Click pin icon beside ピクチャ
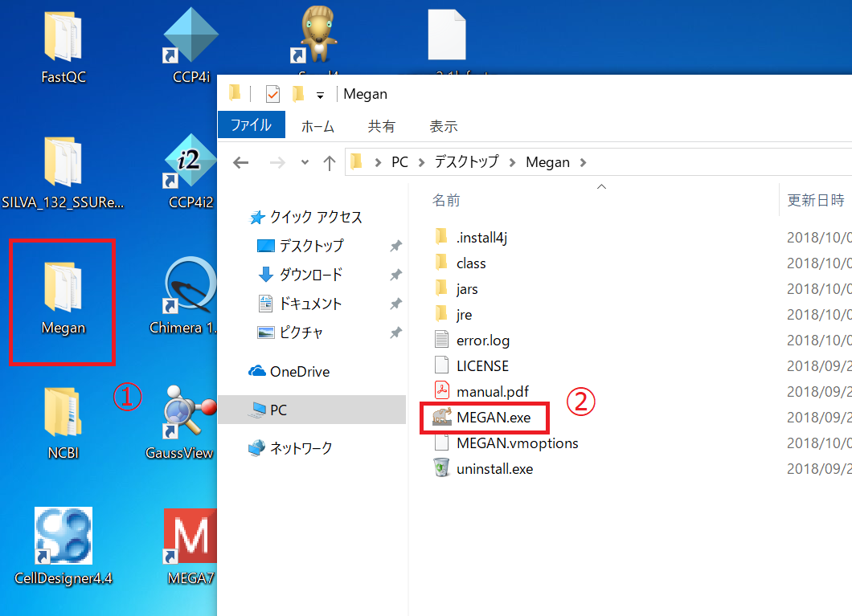 pos(396,332)
